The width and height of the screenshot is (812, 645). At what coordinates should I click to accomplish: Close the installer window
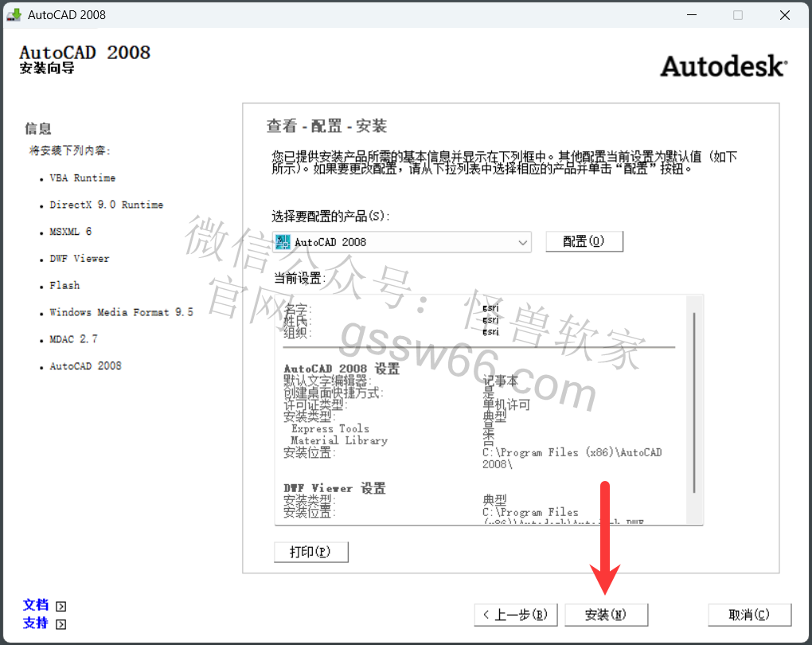pyautogui.click(x=783, y=14)
